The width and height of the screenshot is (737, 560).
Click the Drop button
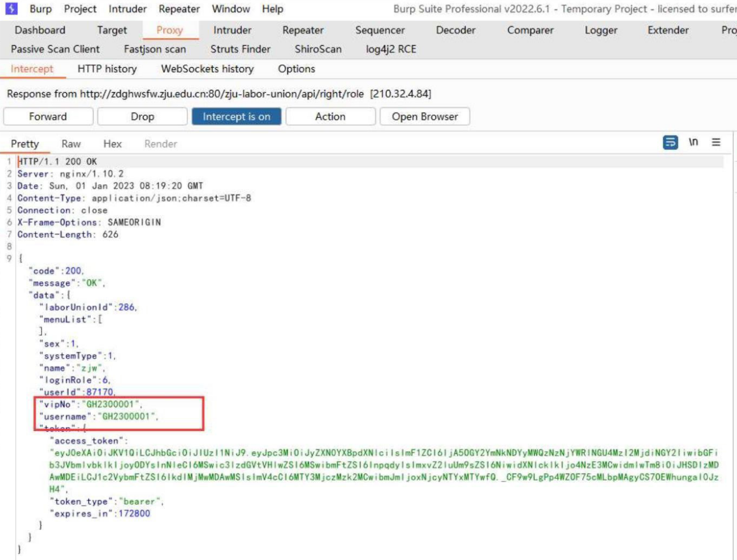pos(142,116)
